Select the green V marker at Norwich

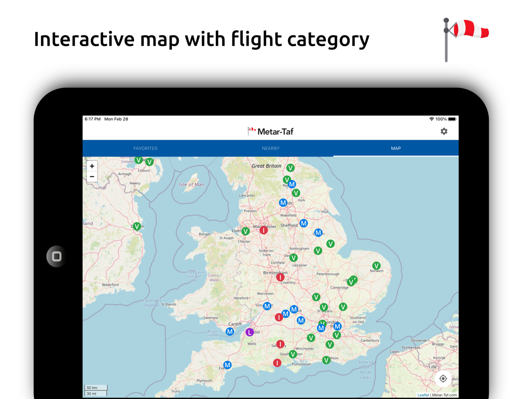click(376, 266)
